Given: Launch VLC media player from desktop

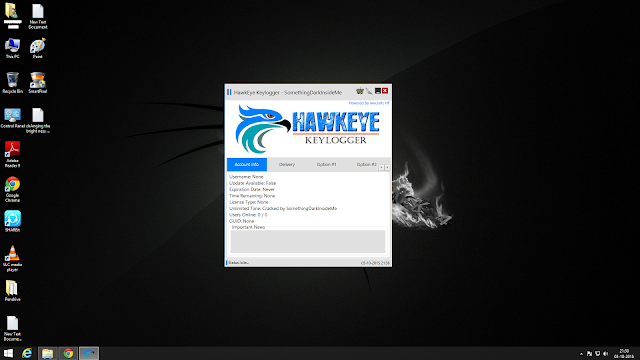Looking at the screenshot, I should [12, 259].
